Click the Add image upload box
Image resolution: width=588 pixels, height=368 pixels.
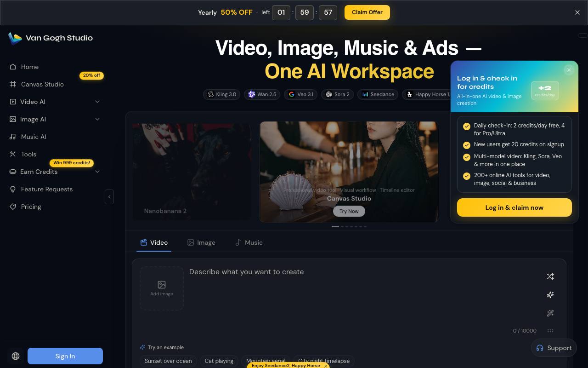162,288
